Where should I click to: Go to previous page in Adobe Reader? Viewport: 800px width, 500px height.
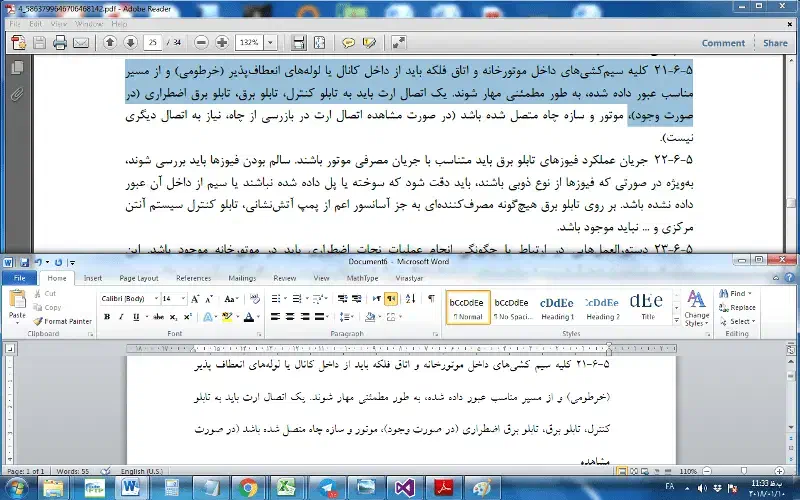pyautogui.click(x=109, y=43)
